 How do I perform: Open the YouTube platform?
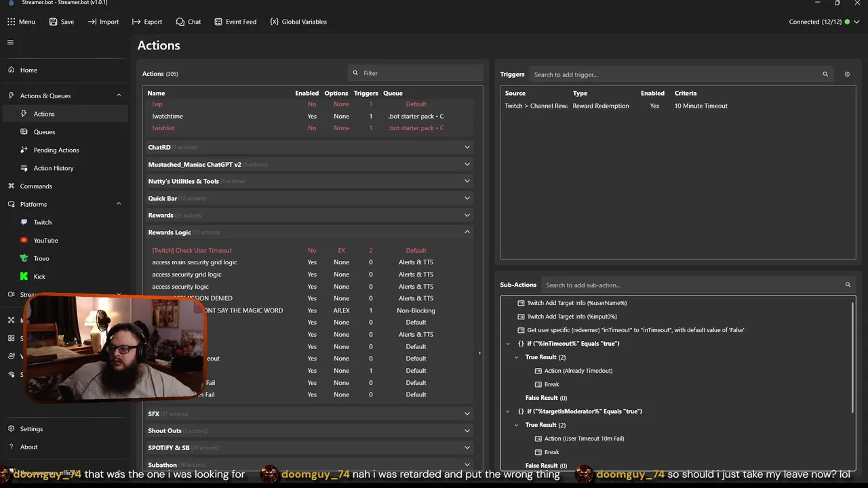[x=45, y=241]
